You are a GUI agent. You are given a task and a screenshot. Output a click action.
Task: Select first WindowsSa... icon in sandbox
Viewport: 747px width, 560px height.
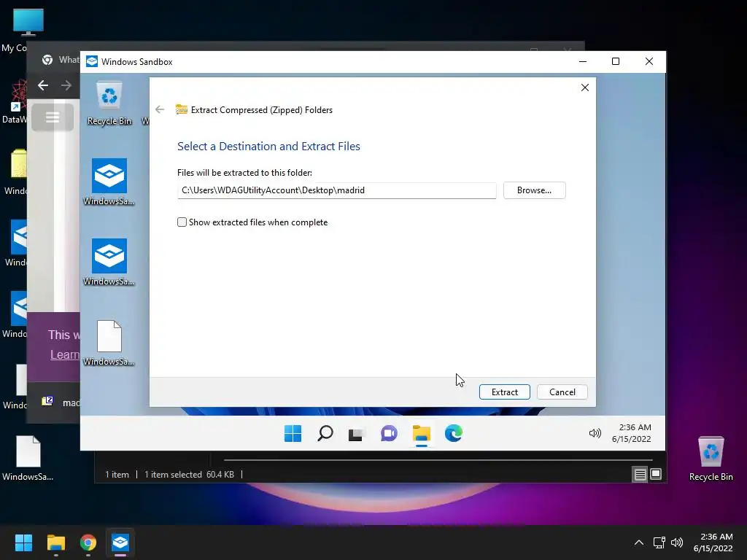click(109, 182)
